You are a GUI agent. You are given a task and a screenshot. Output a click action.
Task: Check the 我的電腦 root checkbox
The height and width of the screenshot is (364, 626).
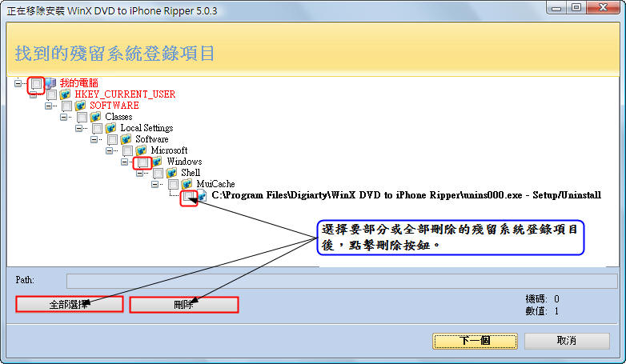tap(37, 83)
